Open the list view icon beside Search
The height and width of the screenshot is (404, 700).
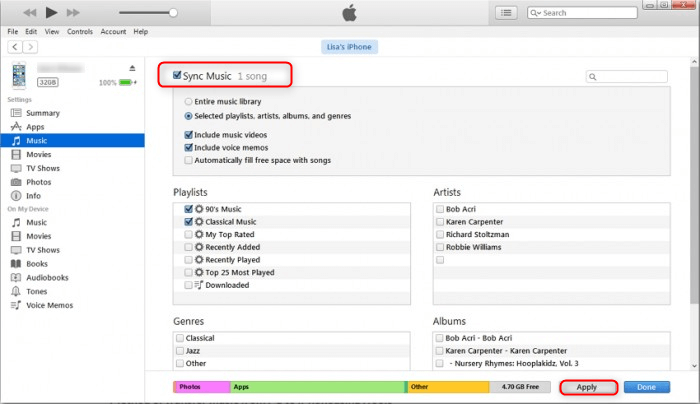tap(506, 13)
